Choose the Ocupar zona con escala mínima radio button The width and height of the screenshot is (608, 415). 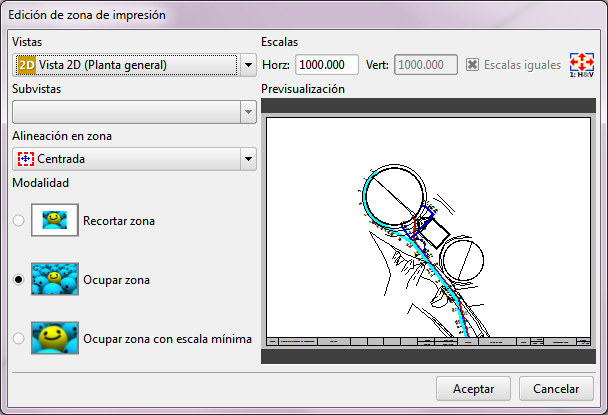(19, 339)
